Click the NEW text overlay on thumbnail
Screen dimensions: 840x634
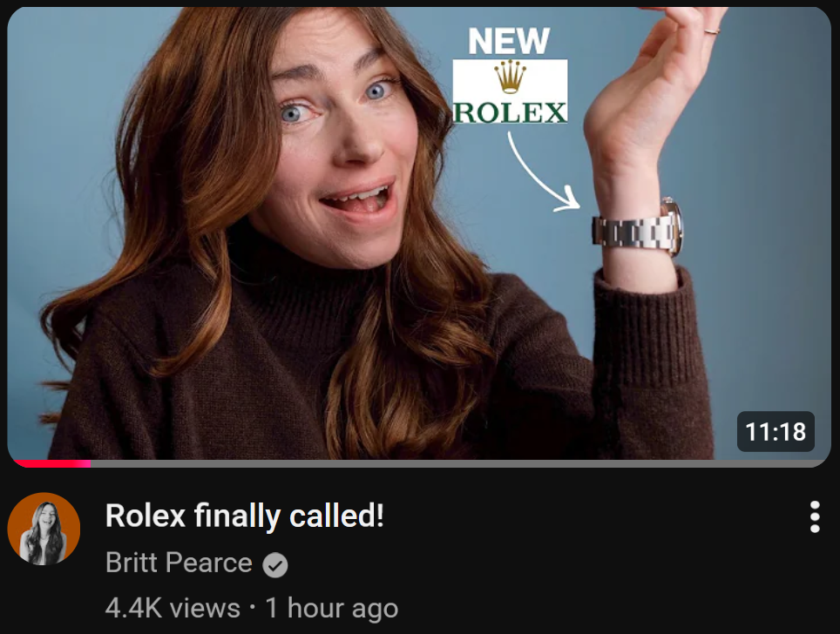[x=509, y=41]
